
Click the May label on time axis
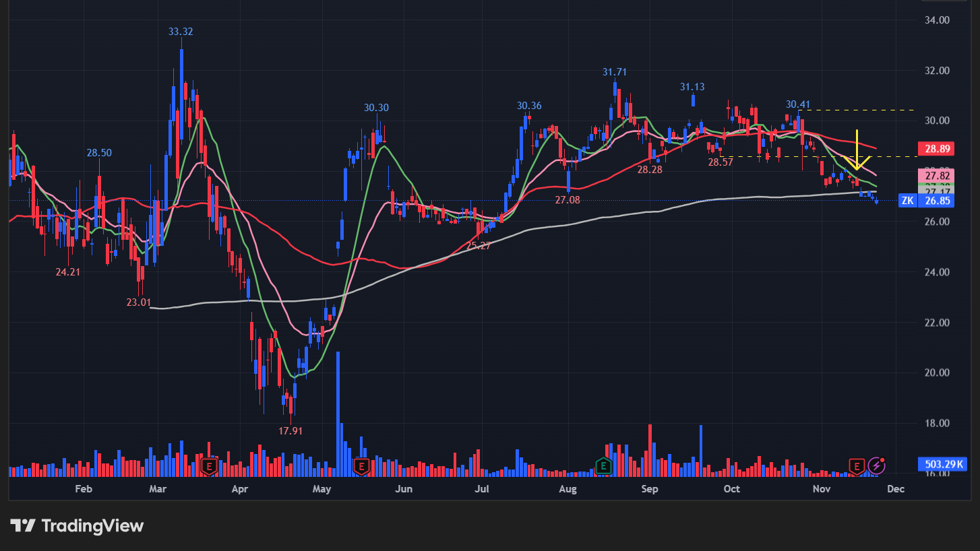322,488
